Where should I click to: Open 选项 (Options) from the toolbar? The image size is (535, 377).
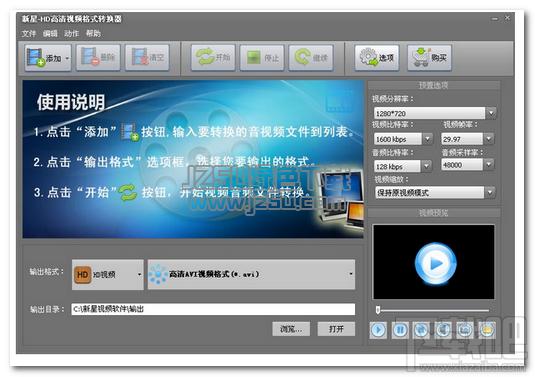click(x=377, y=58)
